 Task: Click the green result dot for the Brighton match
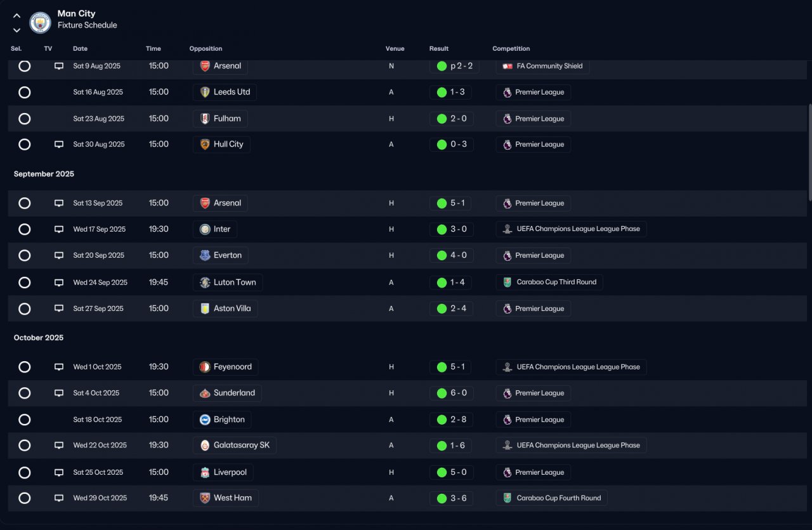442,420
